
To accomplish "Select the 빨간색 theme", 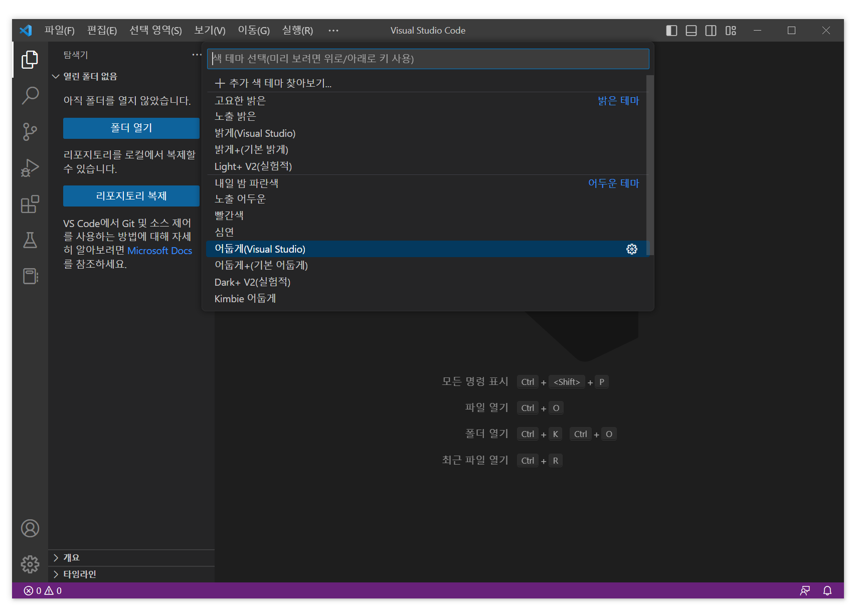I will tap(427, 216).
